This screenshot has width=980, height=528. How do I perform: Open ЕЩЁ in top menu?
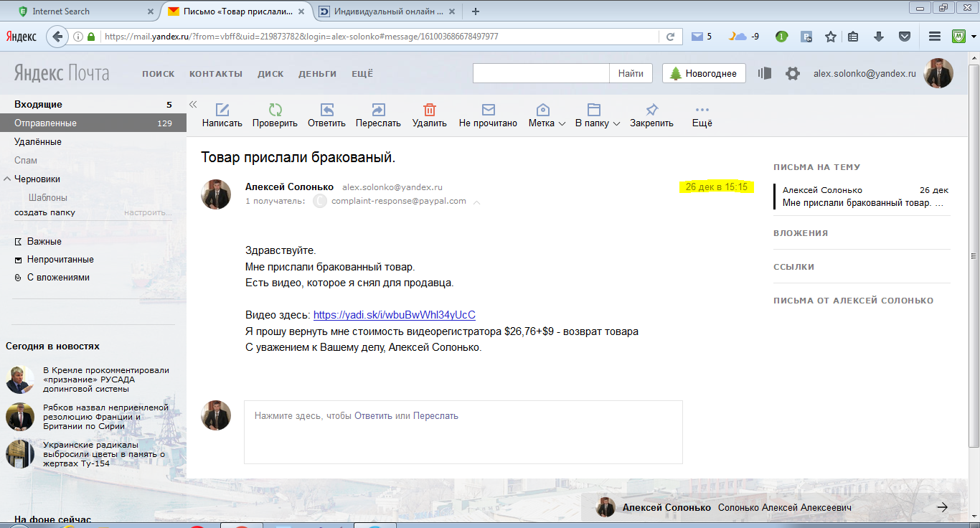point(362,74)
